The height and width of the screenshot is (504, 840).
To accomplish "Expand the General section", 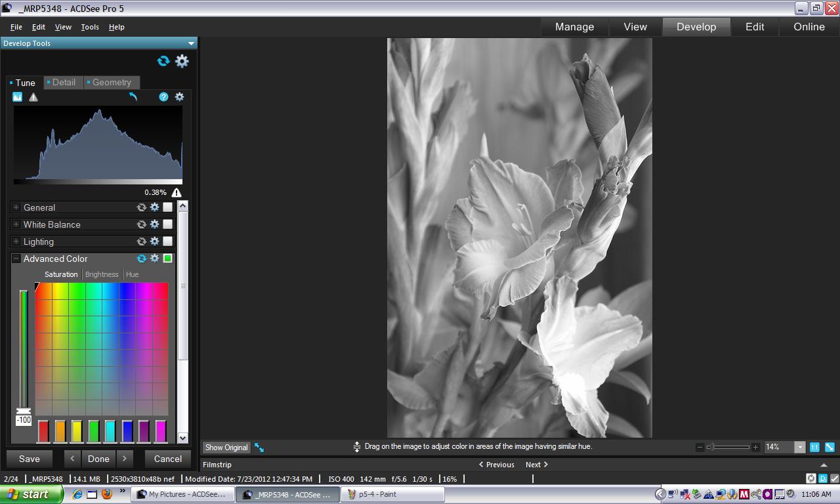I will coord(16,207).
